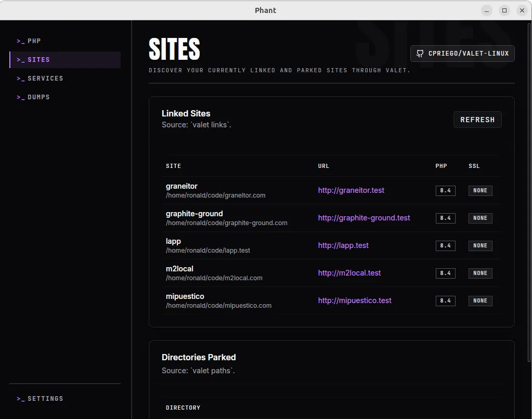The width and height of the screenshot is (532, 419).
Task: Refresh the Linked Sites list
Action: coord(477,120)
